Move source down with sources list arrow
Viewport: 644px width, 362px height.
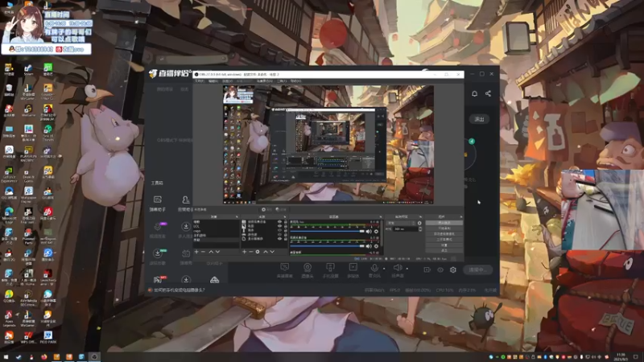272,252
